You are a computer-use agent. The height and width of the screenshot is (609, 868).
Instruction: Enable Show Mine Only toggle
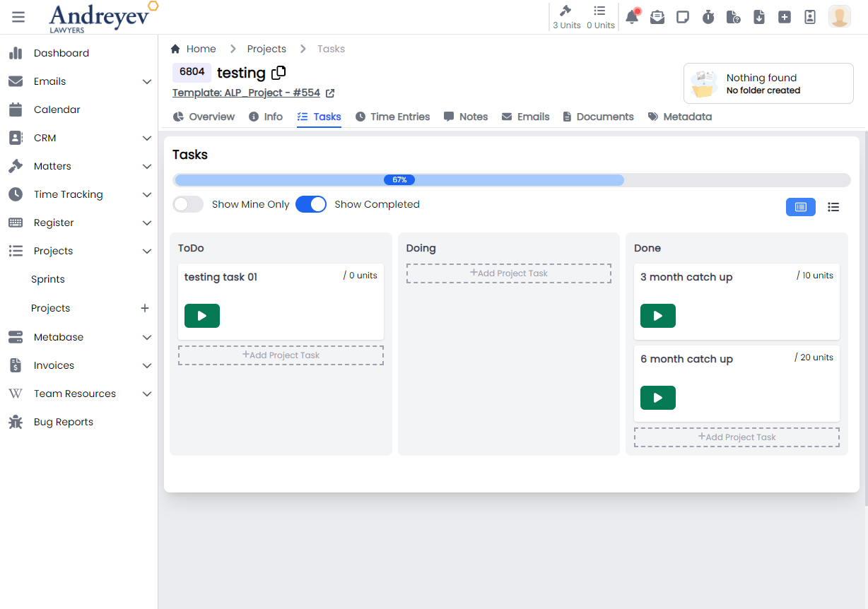tap(188, 204)
